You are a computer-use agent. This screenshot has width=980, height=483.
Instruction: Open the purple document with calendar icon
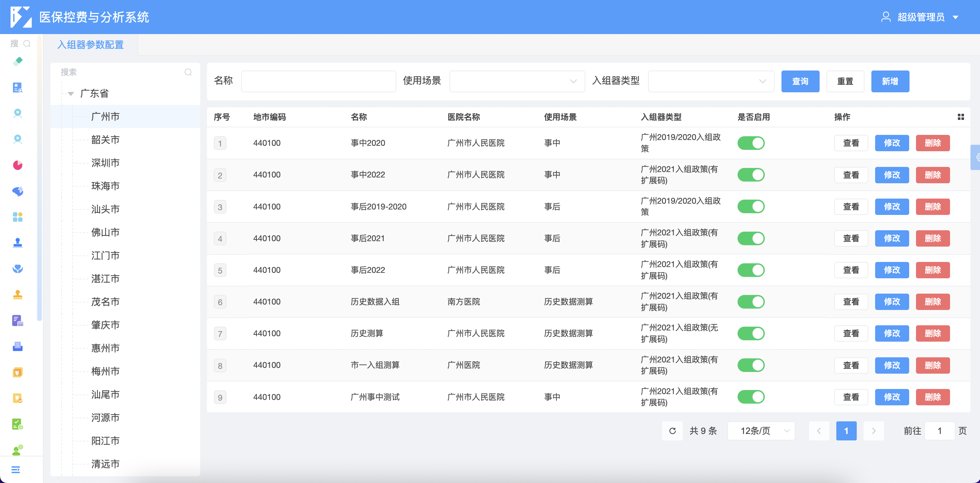point(17,321)
